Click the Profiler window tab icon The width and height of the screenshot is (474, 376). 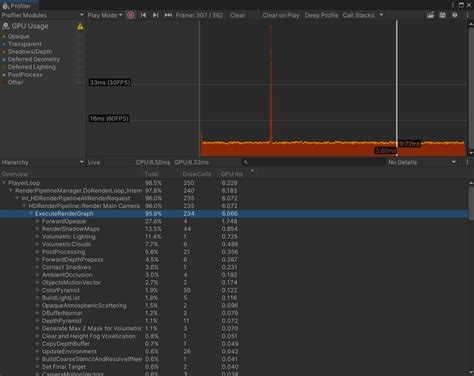click(x=5, y=6)
